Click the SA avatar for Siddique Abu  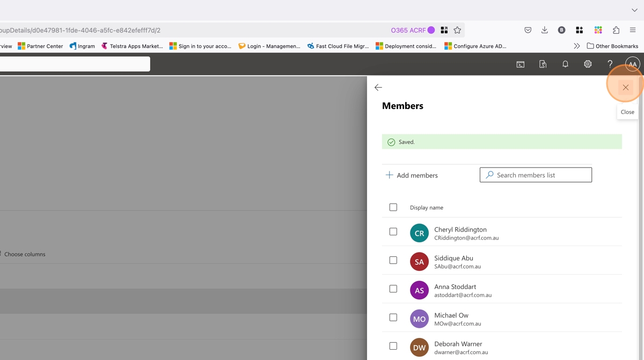click(x=419, y=262)
